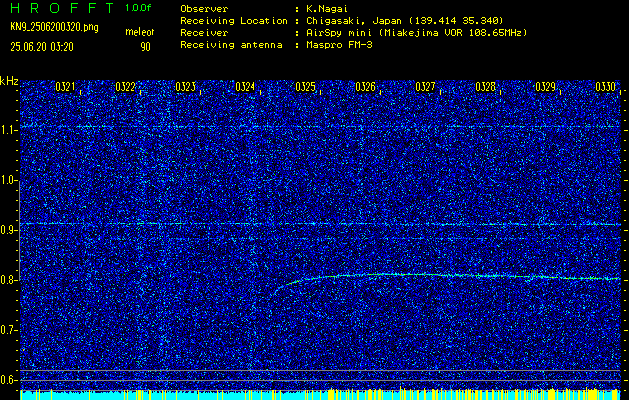629x400 pixels.
Task: Click the cyan signal level bar at the bottom
Action: click(x=320, y=395)
